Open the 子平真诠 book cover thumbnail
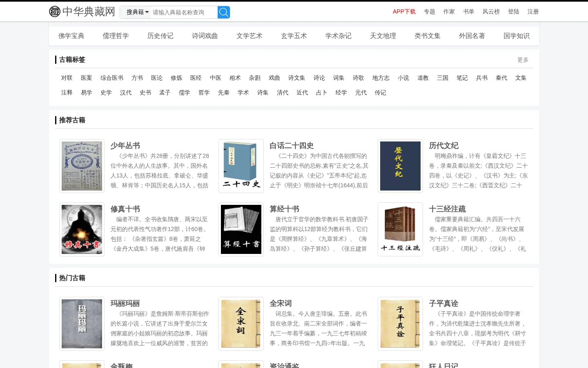The width and height of the screenshot is (588, 368). [x=400, y=324]
